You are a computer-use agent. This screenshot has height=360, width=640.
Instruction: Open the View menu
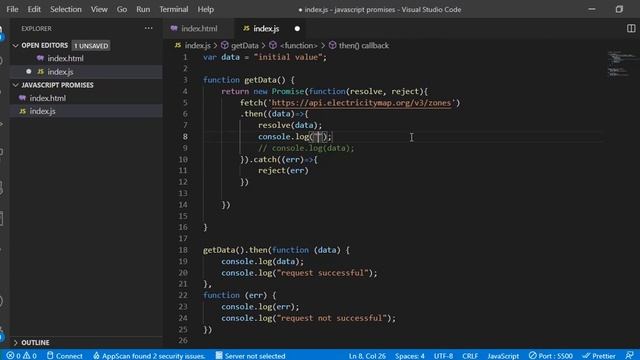(99, 9)
